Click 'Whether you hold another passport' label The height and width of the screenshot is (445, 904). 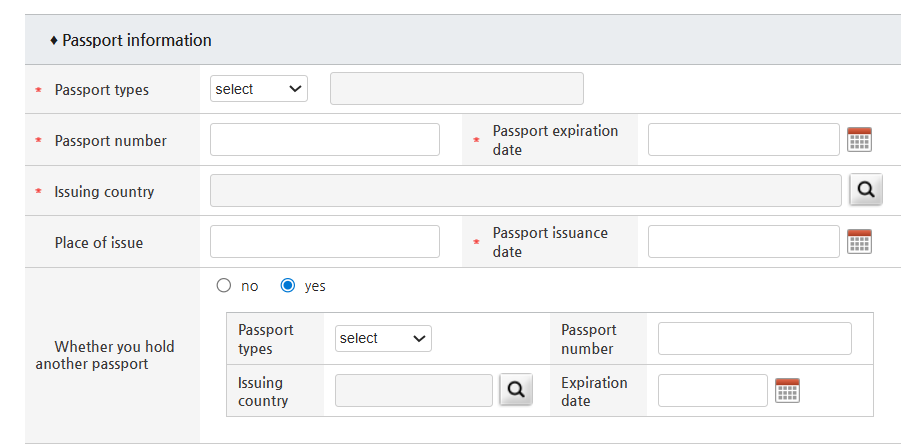point(104,355)
